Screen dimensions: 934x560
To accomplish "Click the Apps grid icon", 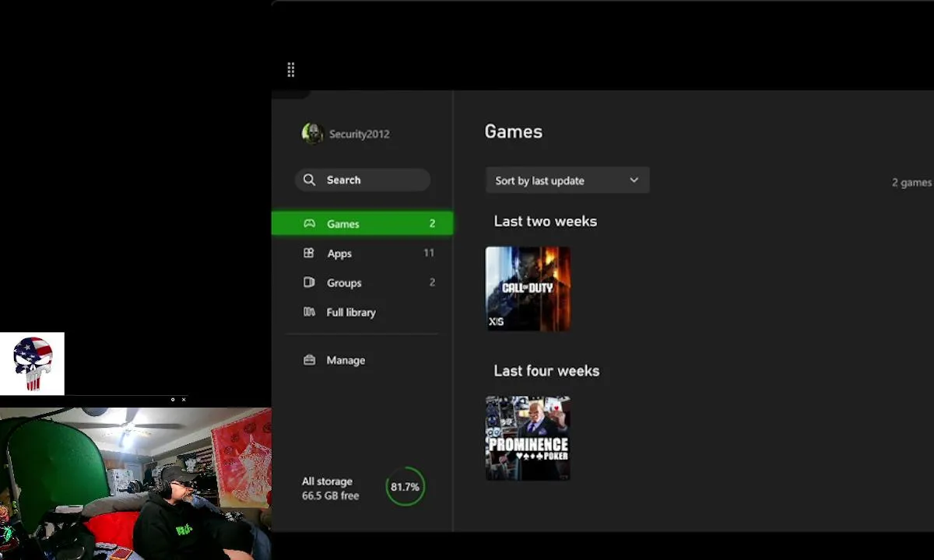I will 309,253.
